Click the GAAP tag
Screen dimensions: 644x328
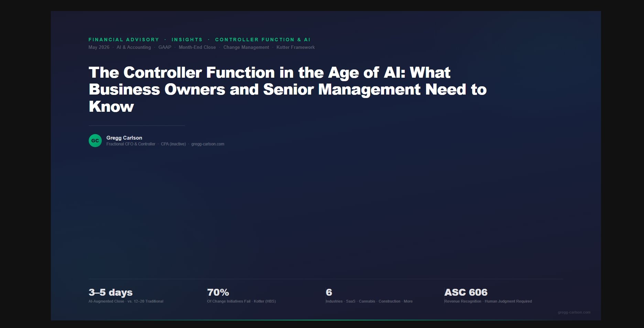(x=165, y=47)
